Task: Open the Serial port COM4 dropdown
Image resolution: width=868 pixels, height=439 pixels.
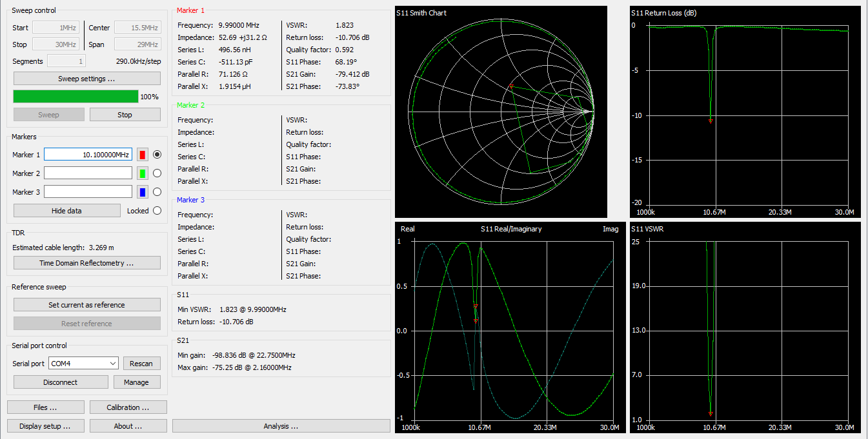Action: click(x=83, y=364)
